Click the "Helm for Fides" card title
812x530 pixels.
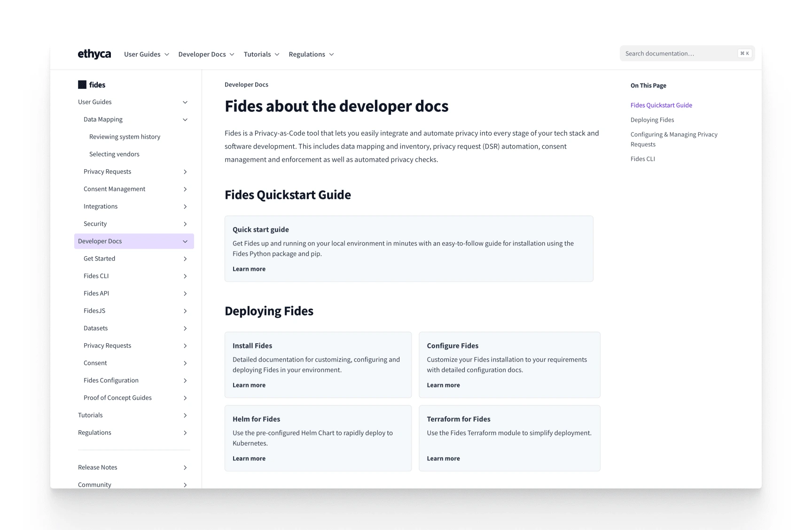click(256, 419)
